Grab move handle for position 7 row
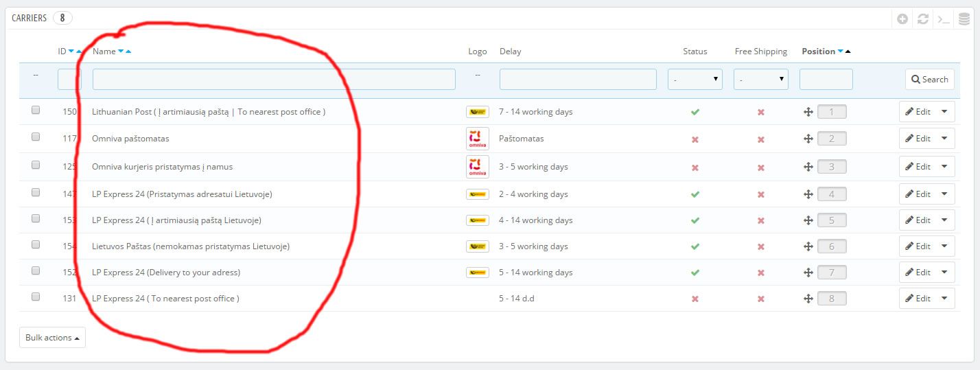 (x=808, y=273)
